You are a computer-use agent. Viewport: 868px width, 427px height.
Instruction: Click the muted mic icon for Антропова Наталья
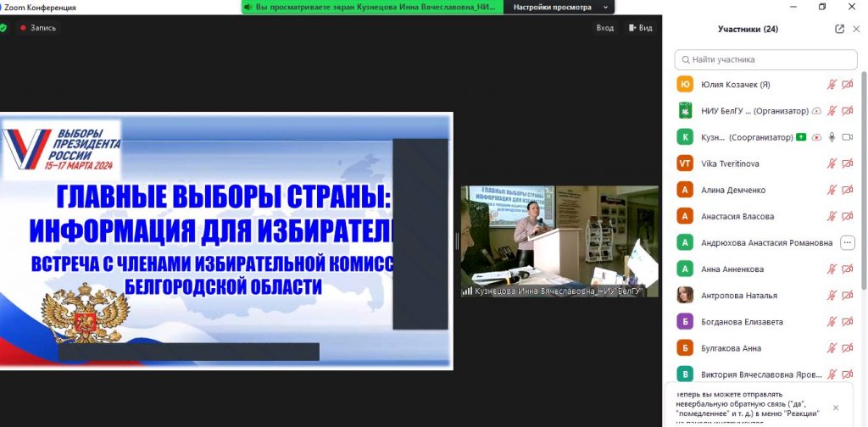point(832,296)
